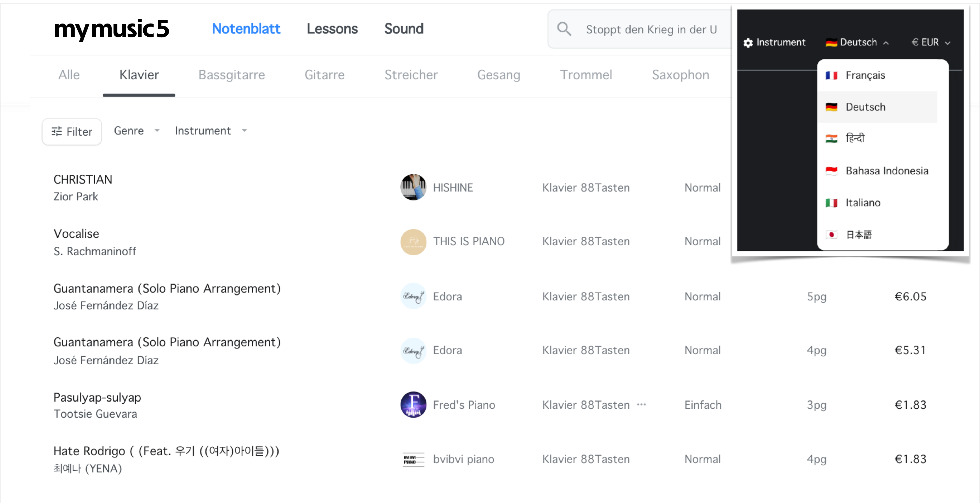The height and width of the screenshot is (503, 980).
Task: Select Italiano from language list
Action: pyautogui.click(x=863, y=203)
